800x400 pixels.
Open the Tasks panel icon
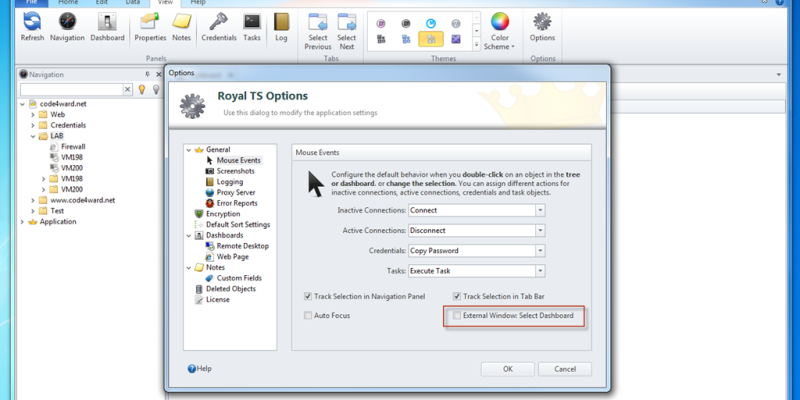(x=252, y=22)
